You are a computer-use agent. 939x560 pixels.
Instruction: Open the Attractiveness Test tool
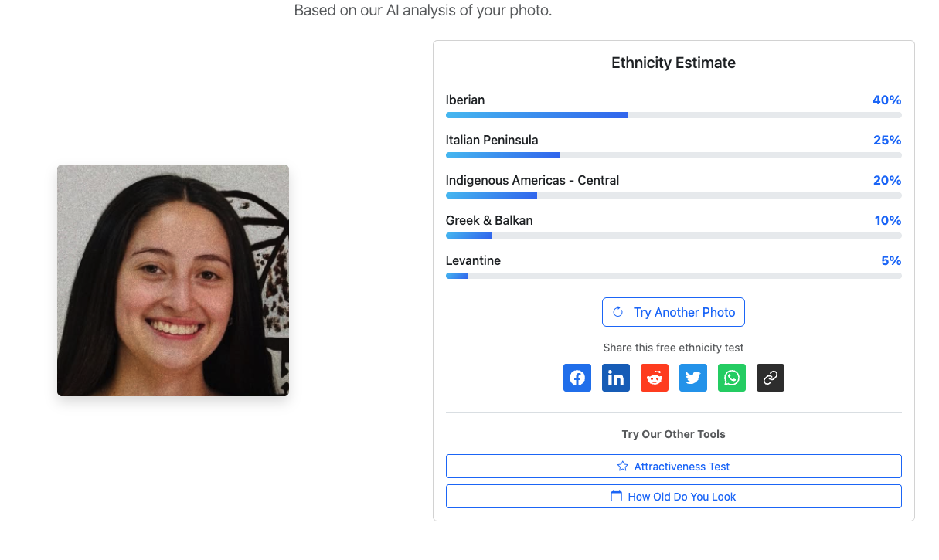click(673, 467)
